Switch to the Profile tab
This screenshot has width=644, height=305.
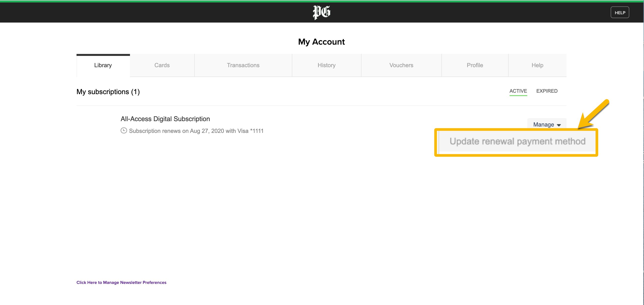tap(475, 65)
